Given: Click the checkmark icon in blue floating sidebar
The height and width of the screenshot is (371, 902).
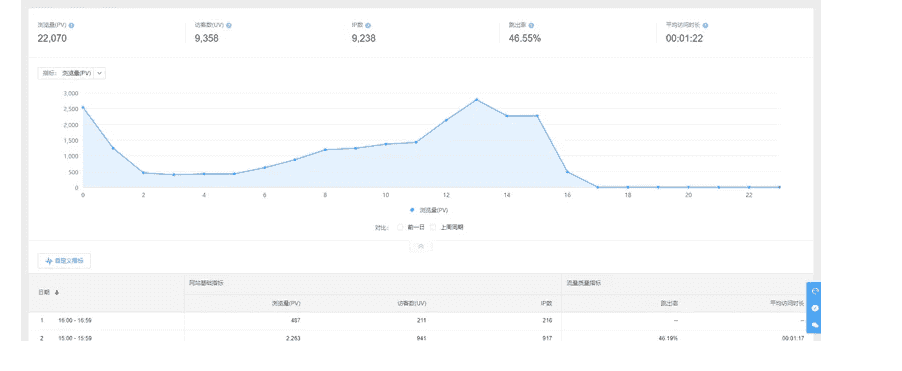Looking at the screenshot, I should 815,308.
